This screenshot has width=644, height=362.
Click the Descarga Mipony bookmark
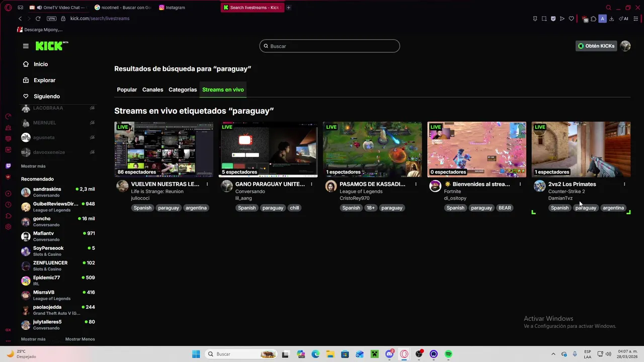click(x=40, y=30)
